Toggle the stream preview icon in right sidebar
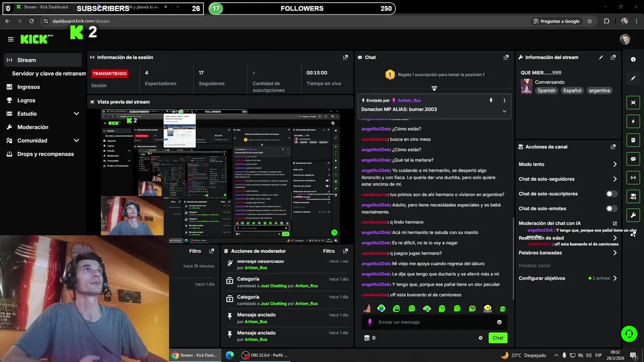 [x=633, y=103]
